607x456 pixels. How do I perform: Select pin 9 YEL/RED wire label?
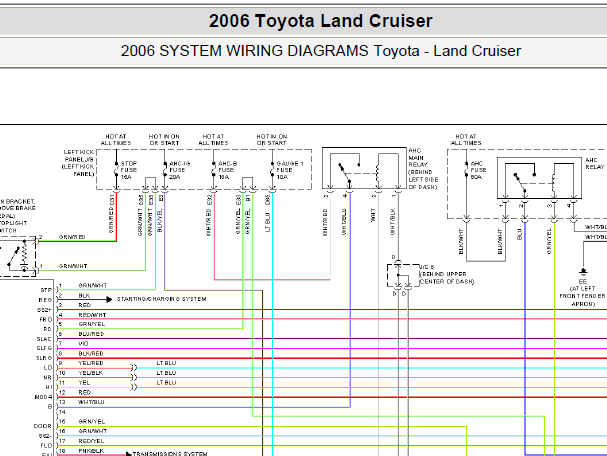pos(91,363)
